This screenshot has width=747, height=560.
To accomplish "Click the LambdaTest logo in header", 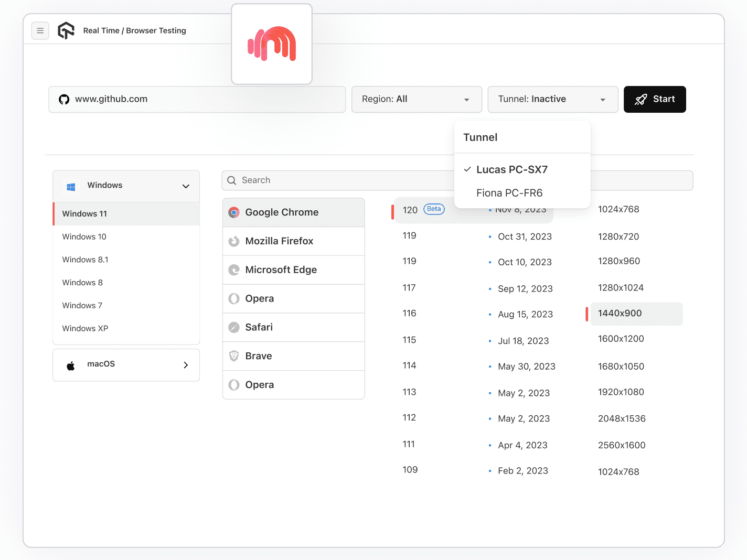I will point(66,31).
